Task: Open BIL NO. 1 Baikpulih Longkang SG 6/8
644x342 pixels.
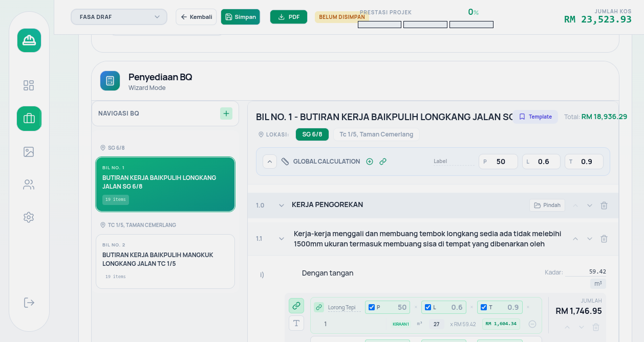Action: (165, 184)
